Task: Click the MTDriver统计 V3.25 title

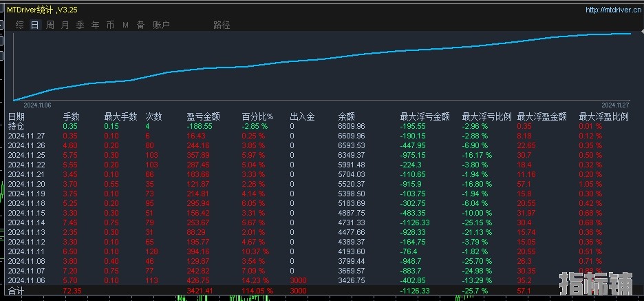Action: (x=42, y=10)
